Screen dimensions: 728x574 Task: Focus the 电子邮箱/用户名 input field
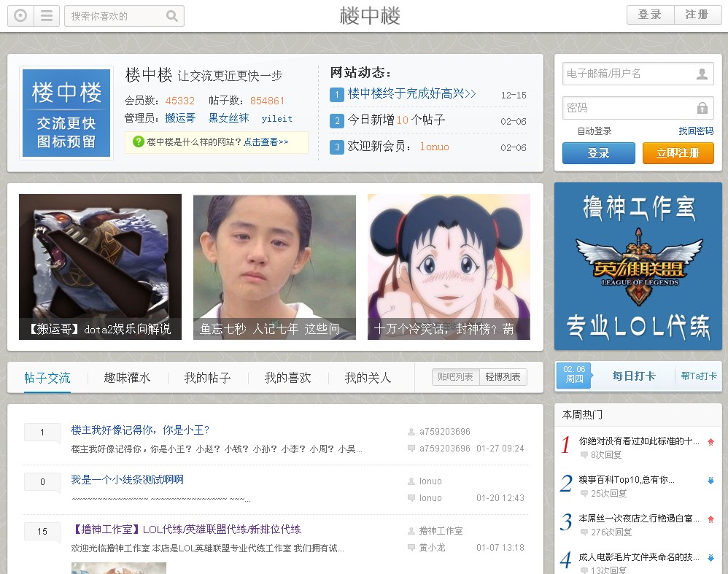627,74
